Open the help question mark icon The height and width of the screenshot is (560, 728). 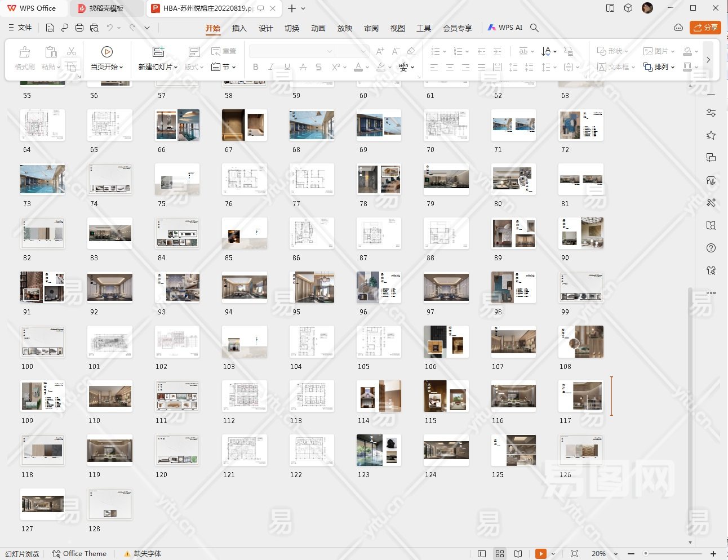point(711,248)
